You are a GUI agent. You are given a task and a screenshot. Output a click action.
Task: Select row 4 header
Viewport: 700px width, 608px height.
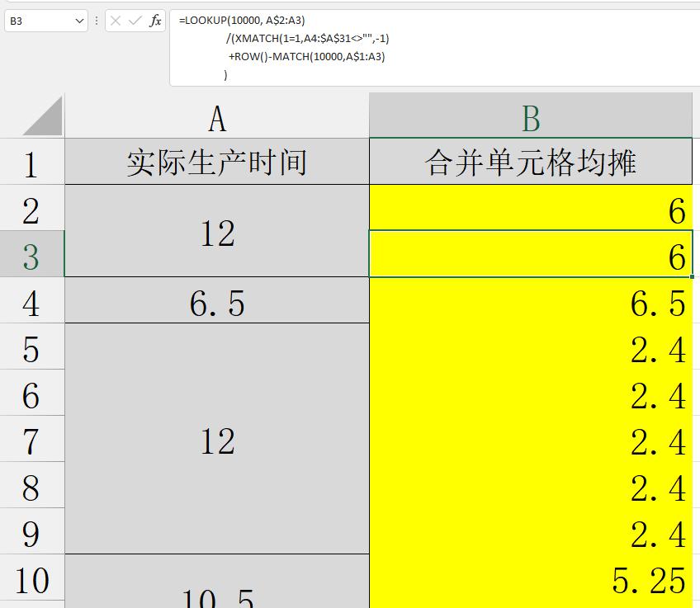click(32, 299)
